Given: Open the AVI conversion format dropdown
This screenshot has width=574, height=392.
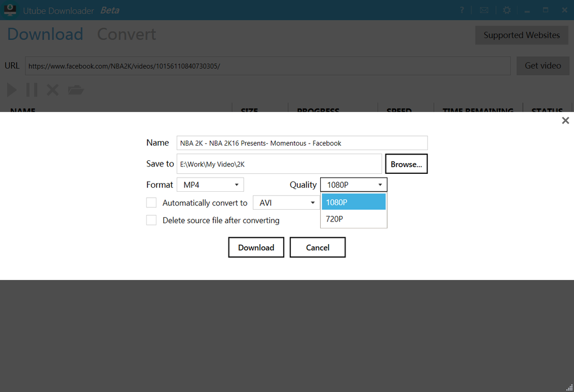Looking at the screenshot, I should pyautogui.click(x=286, y=202).
